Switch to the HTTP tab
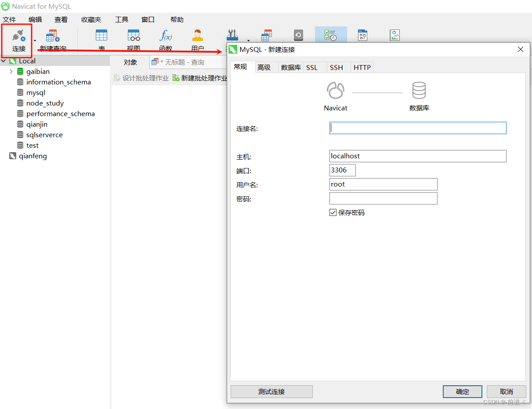The height and width of the screenshot is (409, 532). (362, 67)
